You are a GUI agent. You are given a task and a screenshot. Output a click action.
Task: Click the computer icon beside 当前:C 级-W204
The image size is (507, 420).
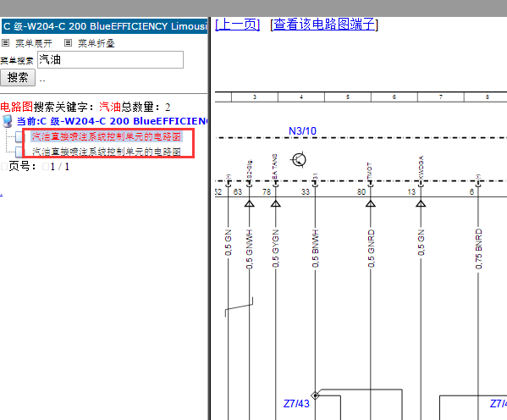(x=7, y=121)
